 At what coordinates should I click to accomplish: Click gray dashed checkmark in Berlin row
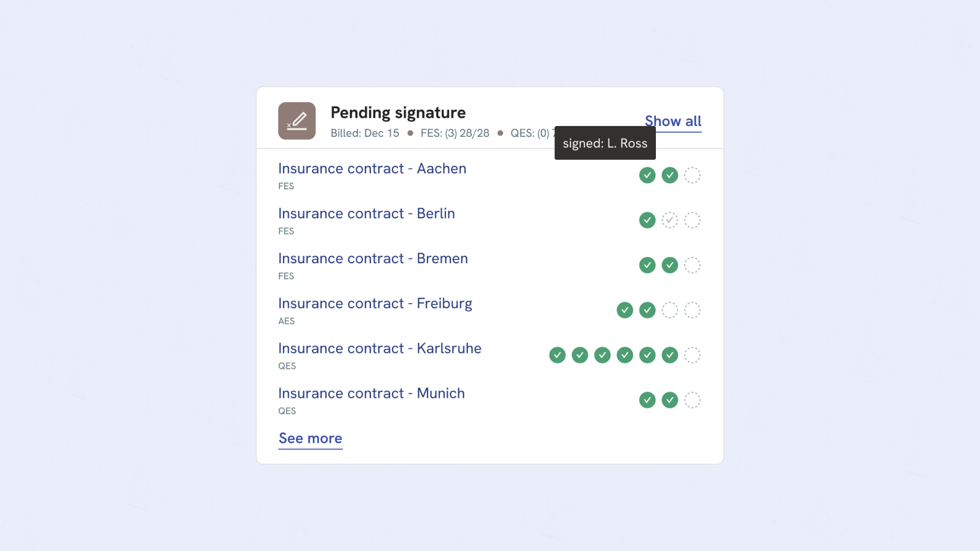670,220
